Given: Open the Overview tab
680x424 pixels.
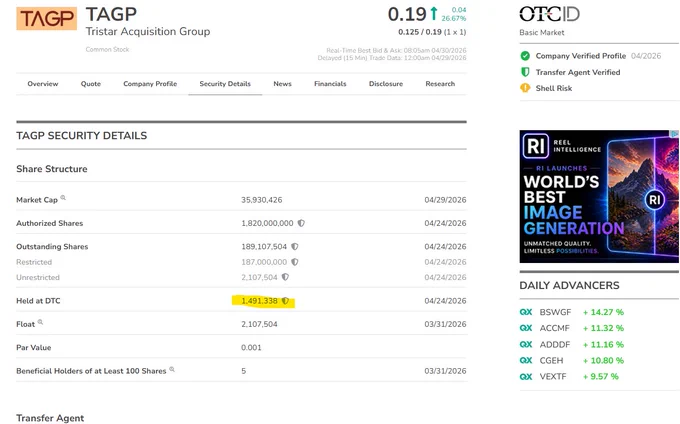Looking at the screenshot, I should coord(42,84).
